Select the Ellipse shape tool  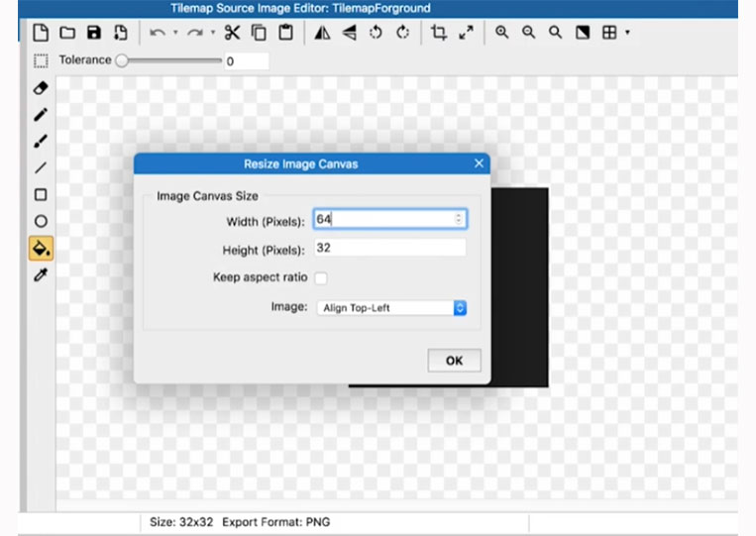(x=41, y=221)
